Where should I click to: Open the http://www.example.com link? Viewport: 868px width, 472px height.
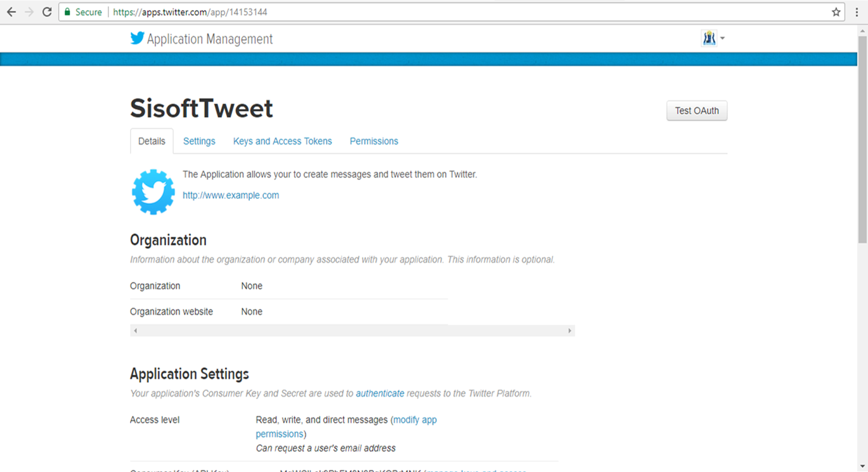(231, 195)
